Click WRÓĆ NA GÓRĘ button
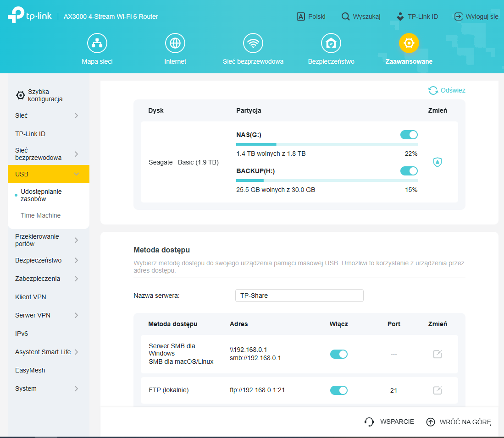This screenshot has height=438, width=504. (459, 422)
